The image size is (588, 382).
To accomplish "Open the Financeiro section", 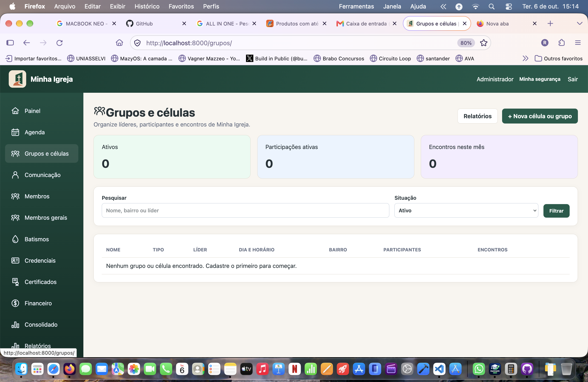I will (x=42, y=303).
